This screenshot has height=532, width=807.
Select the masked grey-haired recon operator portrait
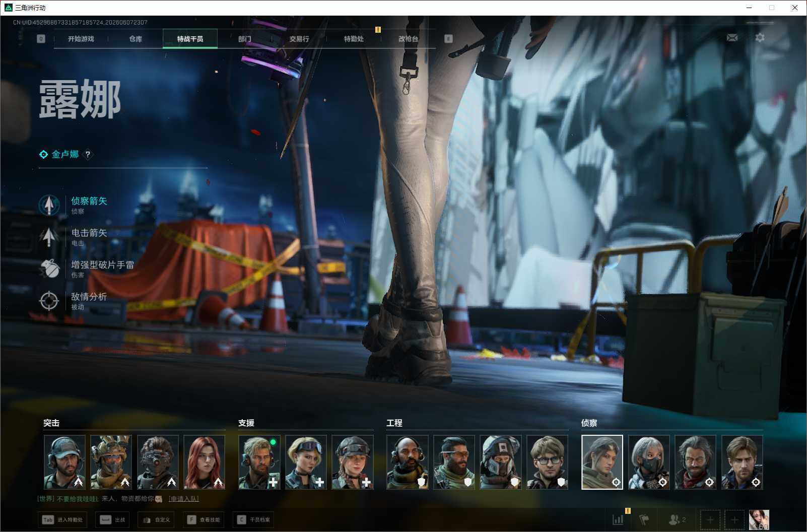(x=649, y=462)
